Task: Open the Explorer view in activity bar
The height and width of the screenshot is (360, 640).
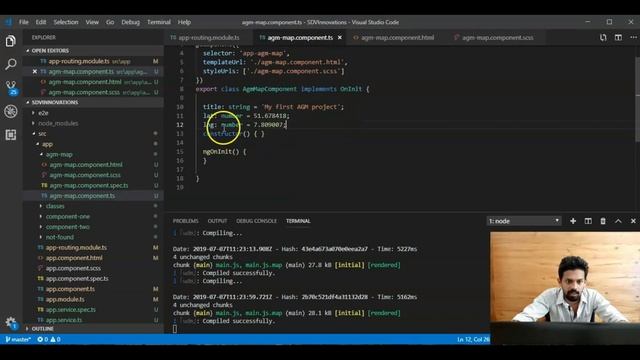Action: pyautogui.click(x=11, y=41)
